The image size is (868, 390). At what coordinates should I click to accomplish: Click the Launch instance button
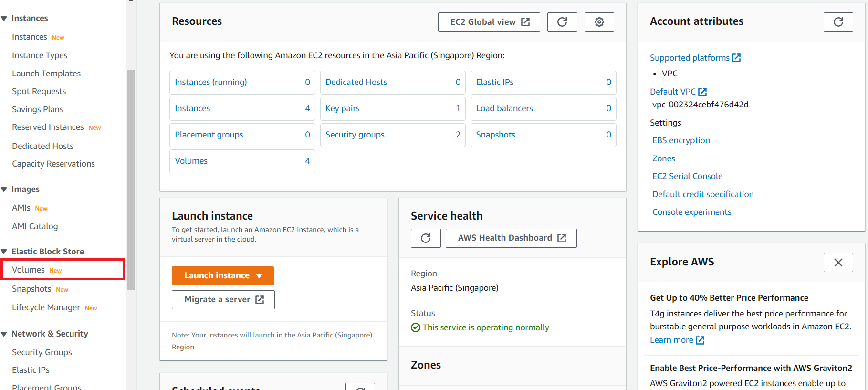(x=223, y=276)
